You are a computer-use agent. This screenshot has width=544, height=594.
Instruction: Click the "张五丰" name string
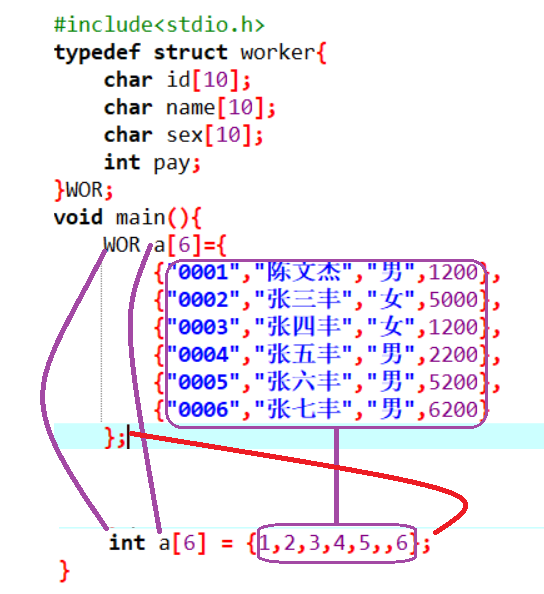[303, 355]
